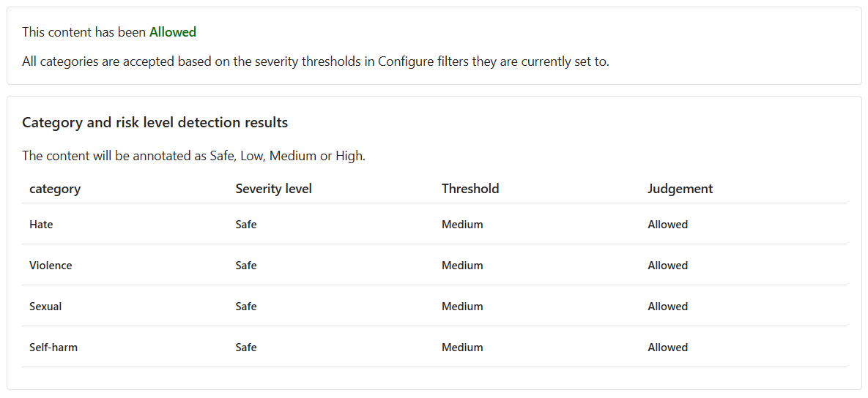Click the Allowed judgement for Sexual

pyautogui.click(x=667, y=307)
